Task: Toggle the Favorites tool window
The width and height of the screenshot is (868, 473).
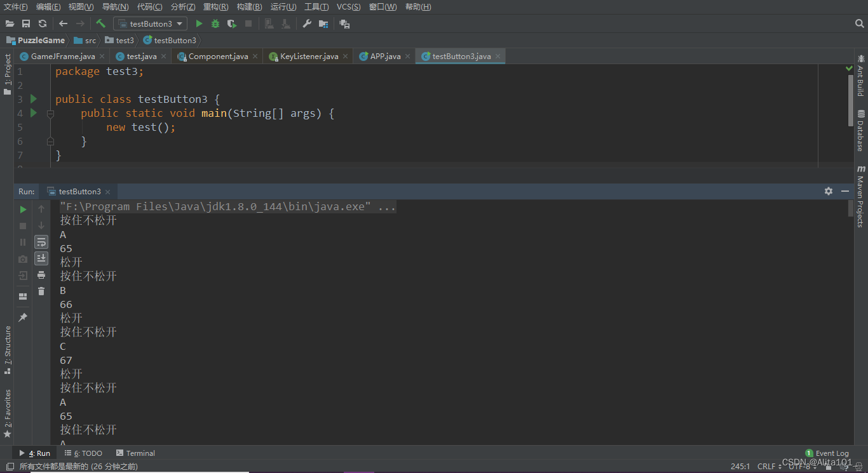Action: click(7, 413)
